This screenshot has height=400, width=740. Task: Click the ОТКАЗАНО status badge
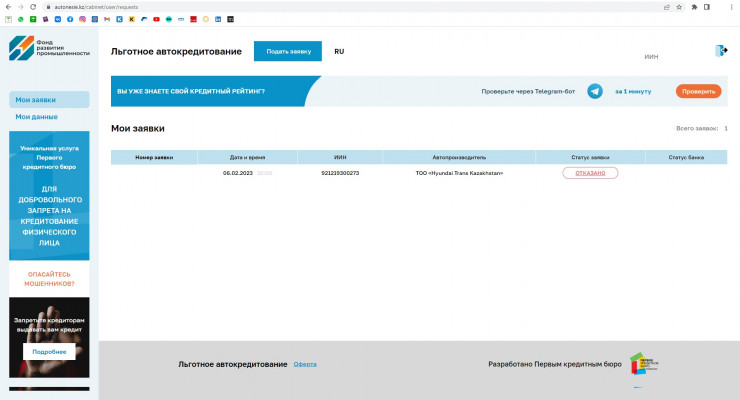590,173
